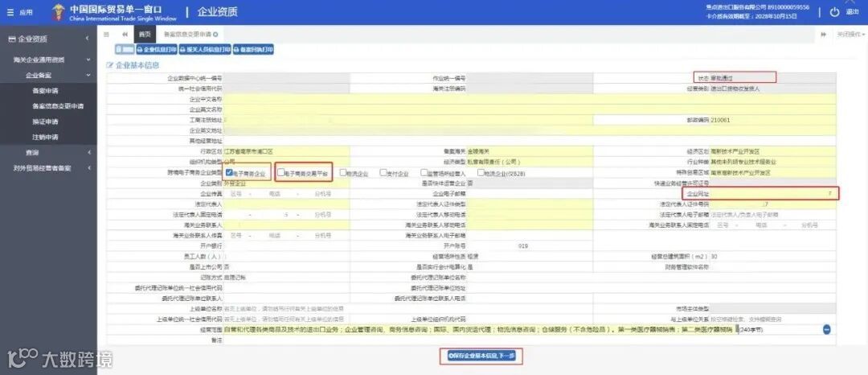Collapse the 企业资质 sidebar header
The image size is (868, 375).
coord(49,39)
